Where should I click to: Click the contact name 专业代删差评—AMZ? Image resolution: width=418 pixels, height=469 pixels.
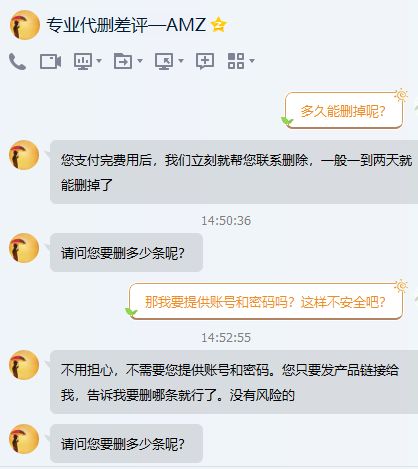pos(126,25)
